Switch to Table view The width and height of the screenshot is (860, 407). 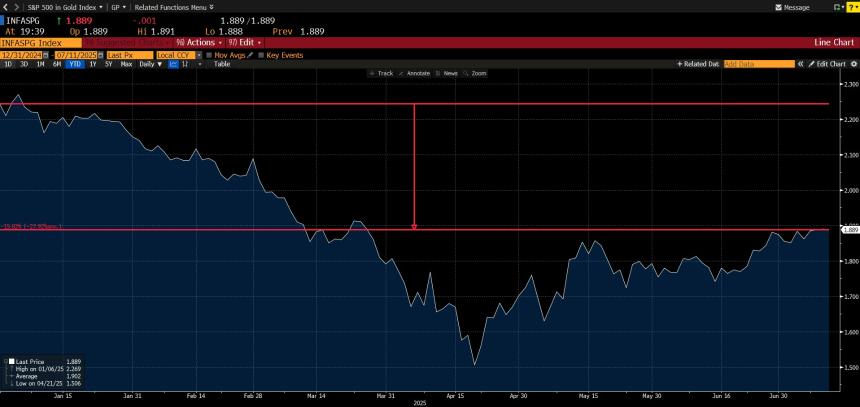(x=222, y=64)
